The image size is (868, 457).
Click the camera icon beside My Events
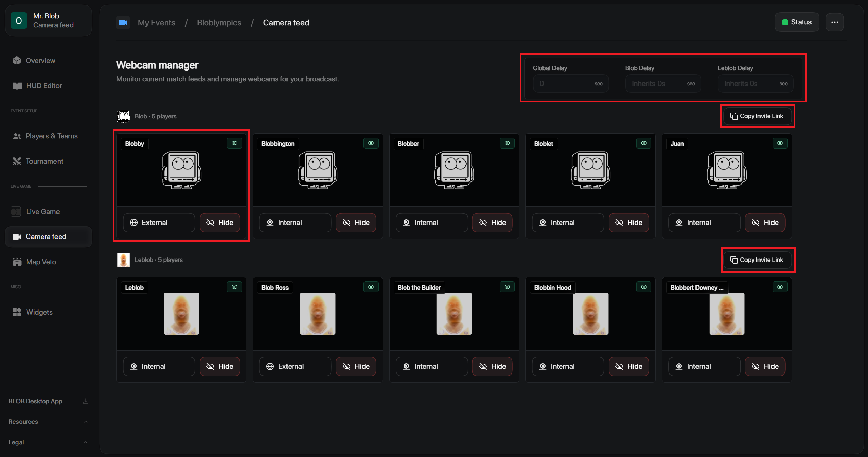click(123, 23)
